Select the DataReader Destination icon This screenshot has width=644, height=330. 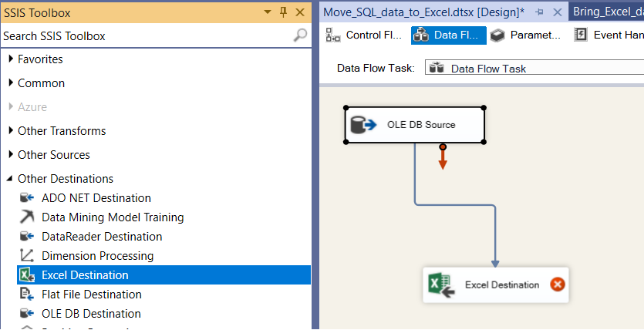[x=27, y=237]
